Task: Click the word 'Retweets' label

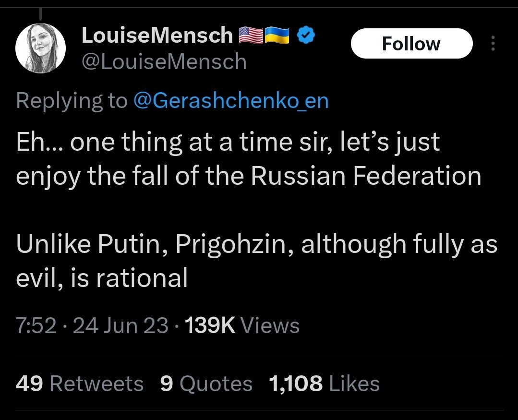Action: tap(96, 384)
